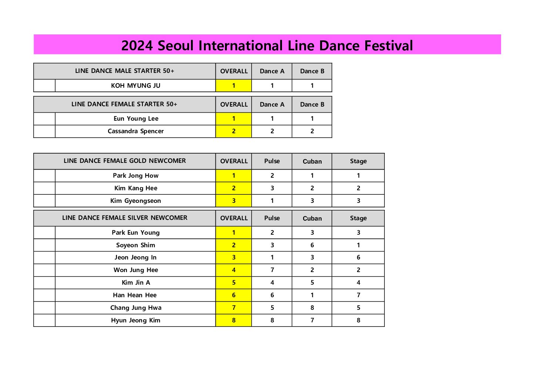The height and width of the screenshot is (392, 554).
Task: Select the LINE DANCE MALE STARTER 50+ header
Action: coord(124,71)
